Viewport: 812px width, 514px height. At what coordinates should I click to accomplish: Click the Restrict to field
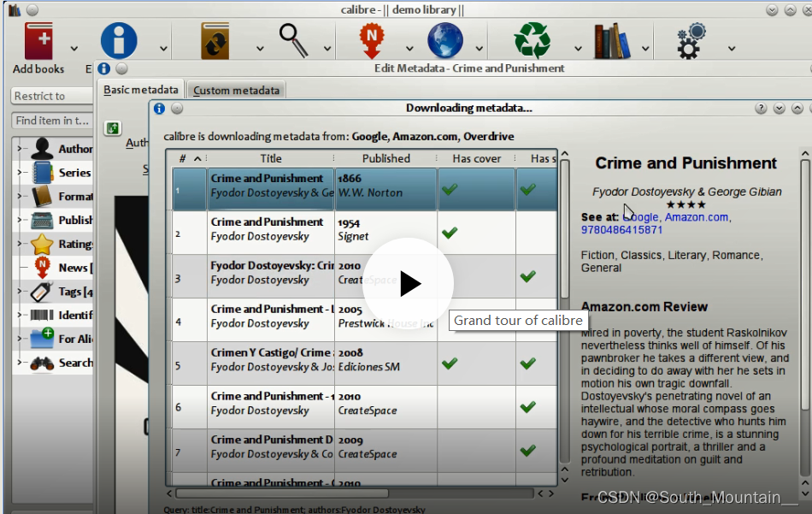coord(52,96)
